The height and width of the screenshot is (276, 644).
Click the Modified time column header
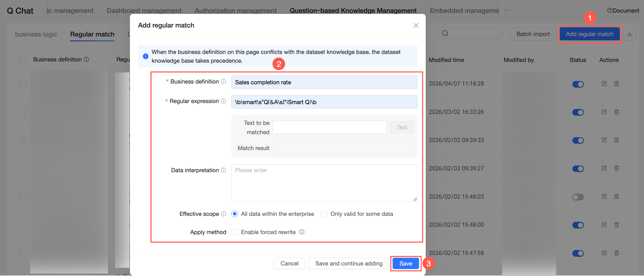tap(446, 60)
